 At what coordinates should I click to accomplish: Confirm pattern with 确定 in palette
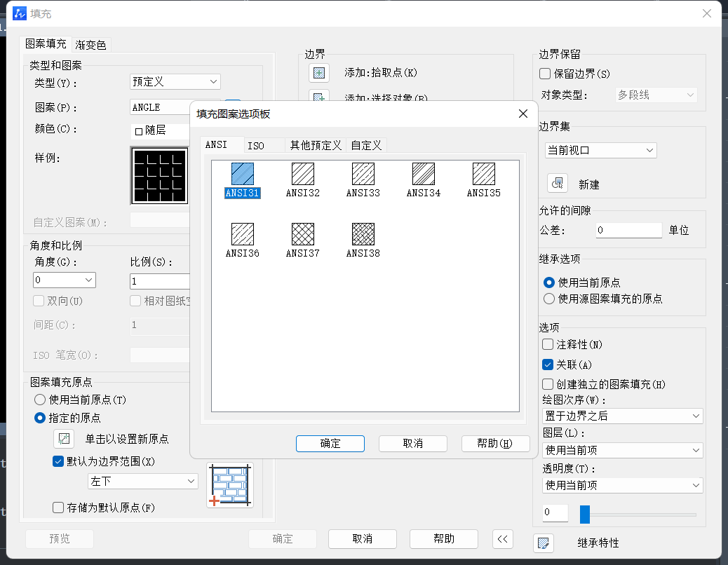[x=330, y=444]
